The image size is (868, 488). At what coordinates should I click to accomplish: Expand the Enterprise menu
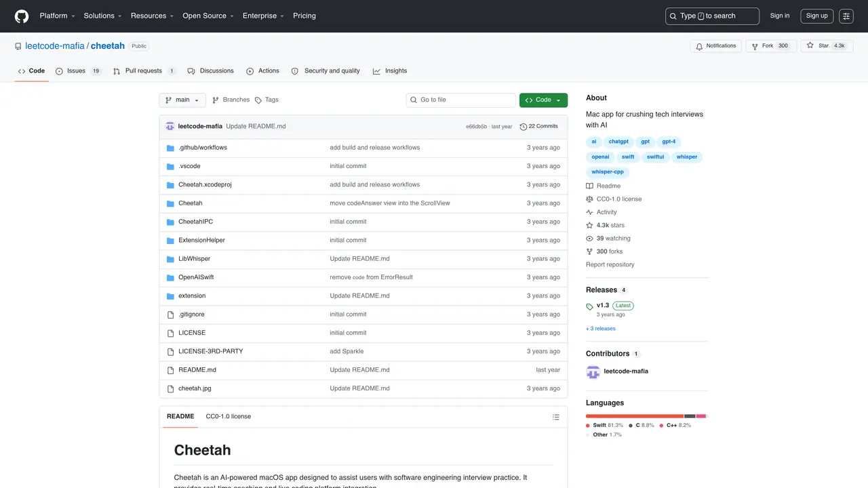[263, 16]
